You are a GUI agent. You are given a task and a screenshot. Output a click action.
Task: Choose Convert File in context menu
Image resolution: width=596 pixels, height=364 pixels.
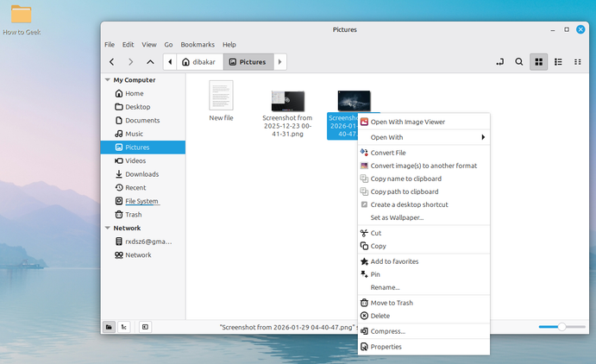click(x=423, y=153)
